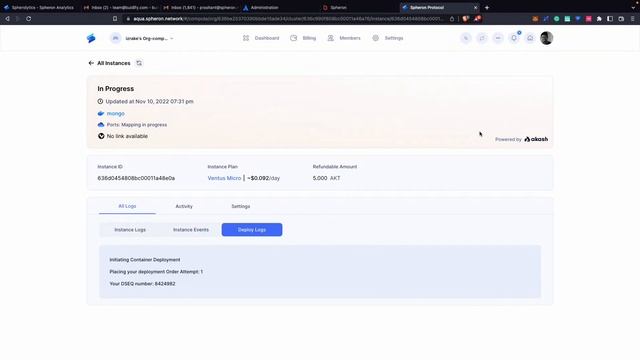Switch to the Activity tab

pos(184,206)
